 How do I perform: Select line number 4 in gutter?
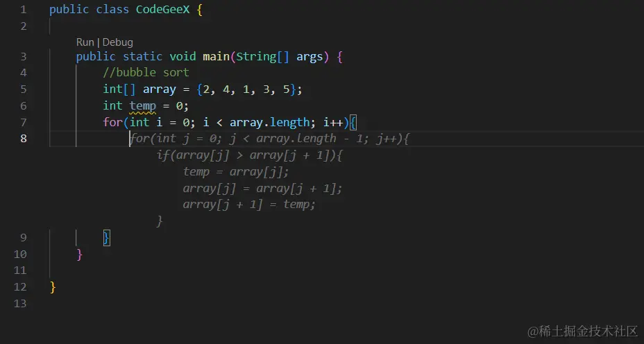24,73
